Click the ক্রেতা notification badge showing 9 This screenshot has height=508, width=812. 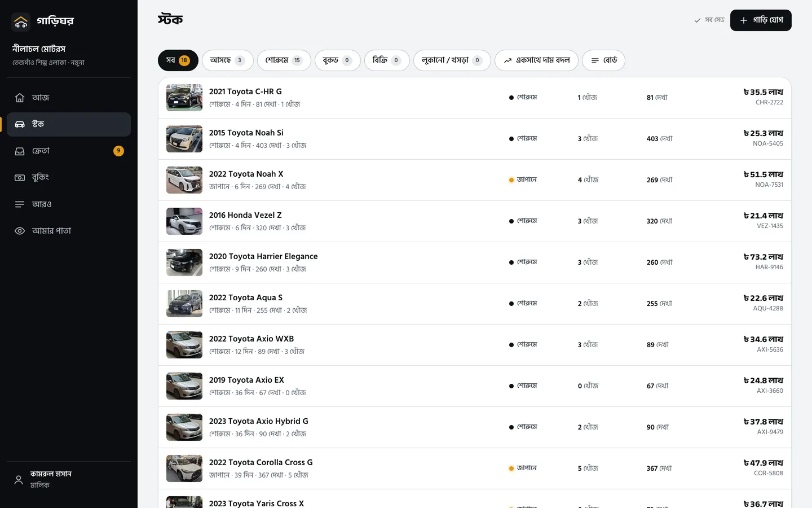tap(118, 151)
